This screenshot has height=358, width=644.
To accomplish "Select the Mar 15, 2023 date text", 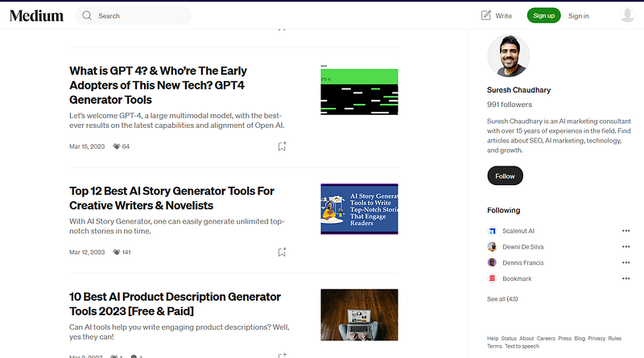I will tap(87, 146).
